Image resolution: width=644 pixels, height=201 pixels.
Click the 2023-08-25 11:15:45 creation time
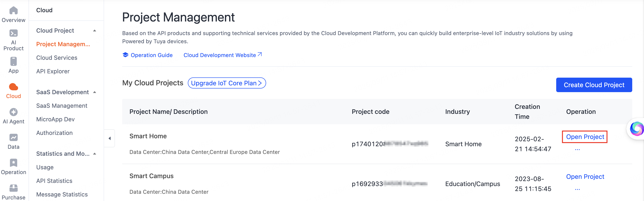pyautogui.click(x=533, y=184)
